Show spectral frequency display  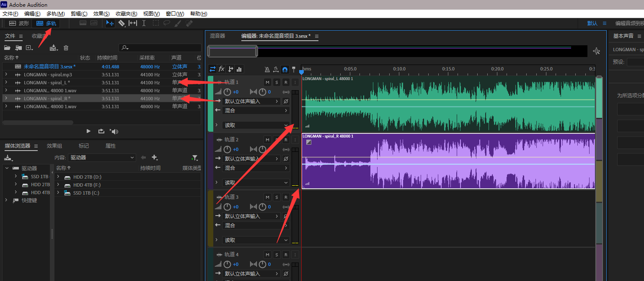point(83,23)
